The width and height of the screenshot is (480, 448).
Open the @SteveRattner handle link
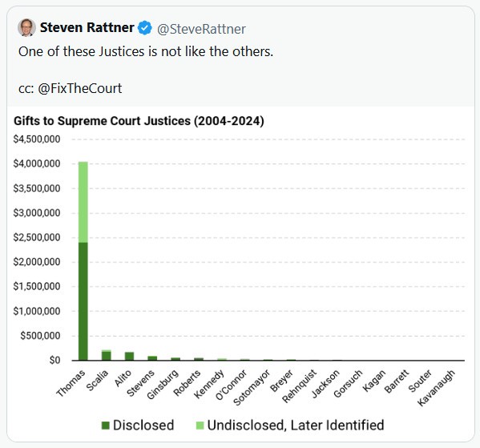pyautogui.click(x=201, y=29)
